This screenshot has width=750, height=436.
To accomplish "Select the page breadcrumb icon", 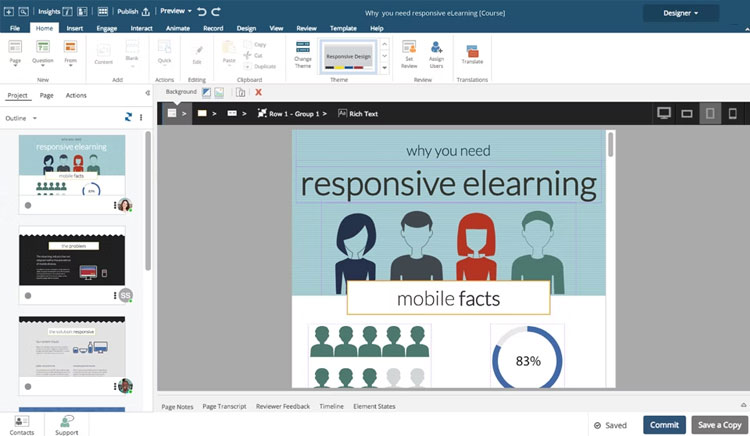I will [172, 113].
